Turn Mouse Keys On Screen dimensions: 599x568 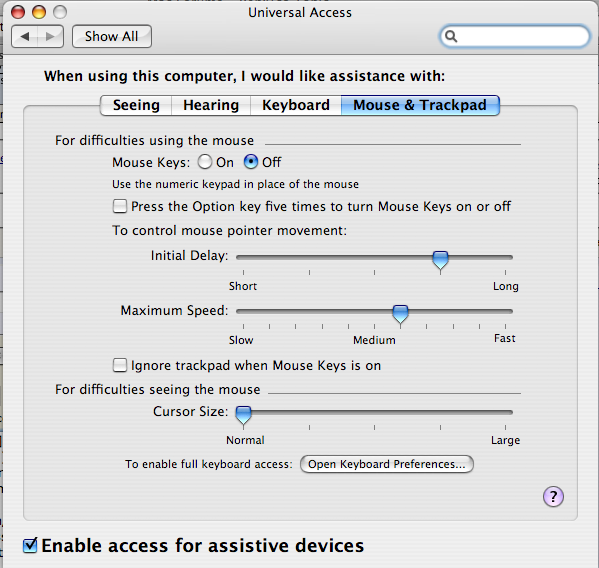(x=205, y=162)
